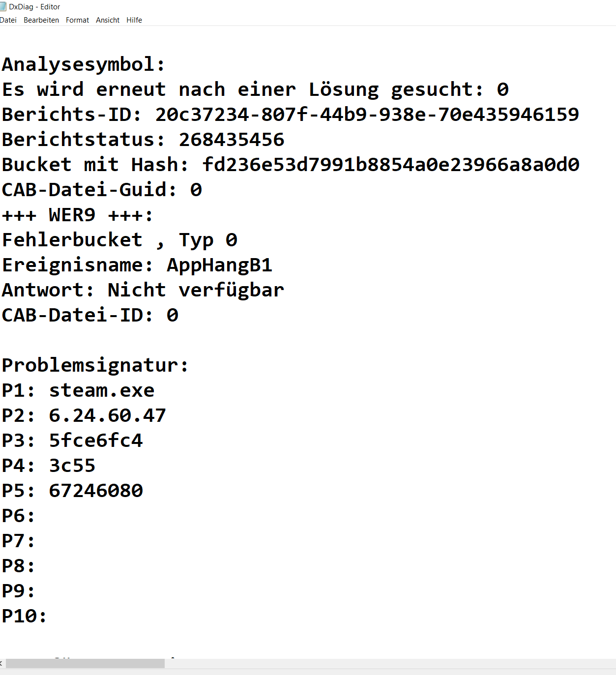This screenshot has height=675, width=616.
Task: Open the Bearbeiten menu
Action: click(x=41, y=20)
